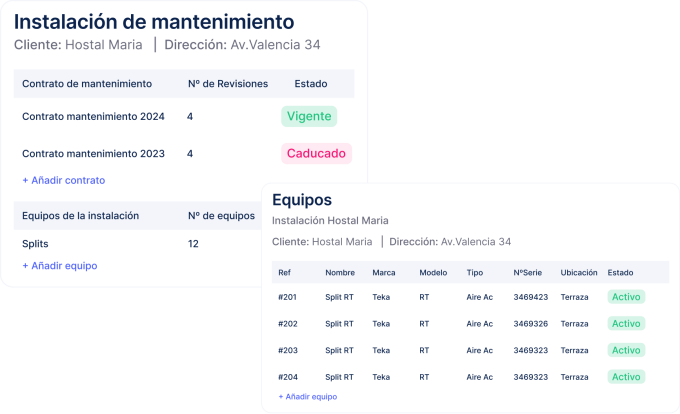Viewport: 680px width, 414px height.
Task: Select the 'Splits' equipment row
Action: click(35, 244)
